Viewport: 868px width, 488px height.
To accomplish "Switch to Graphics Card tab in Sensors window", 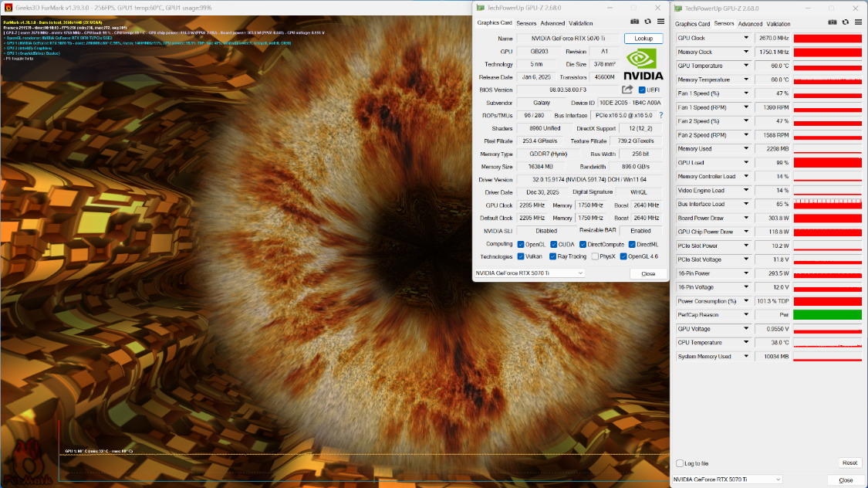I will coord(692,24).
